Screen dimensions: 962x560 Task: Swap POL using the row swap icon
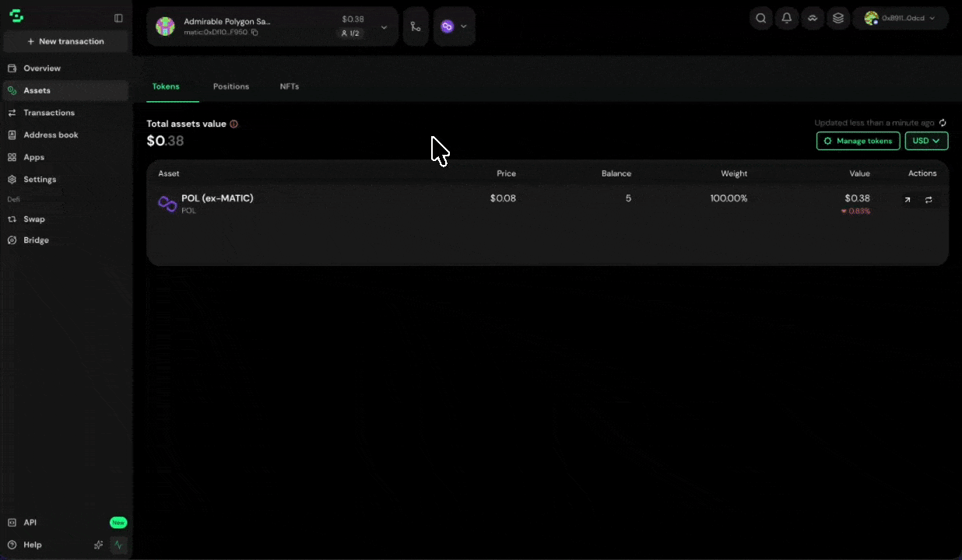929,200
